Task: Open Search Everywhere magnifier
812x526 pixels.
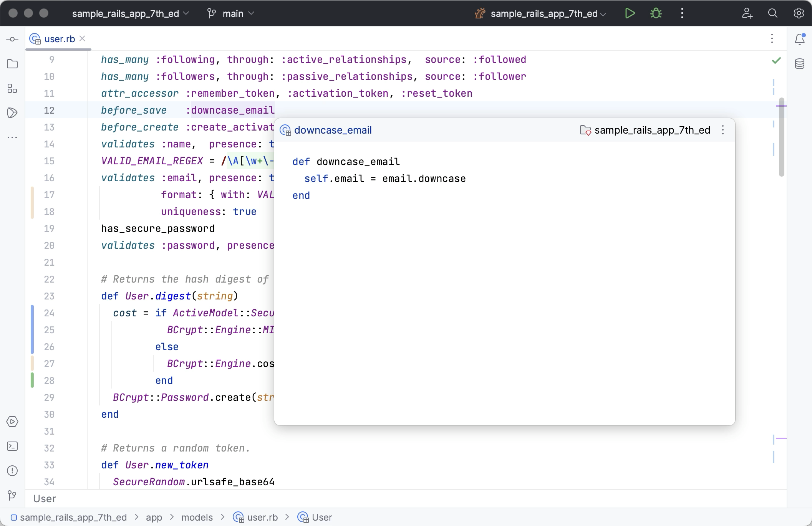Action: [x=773, y=13]
